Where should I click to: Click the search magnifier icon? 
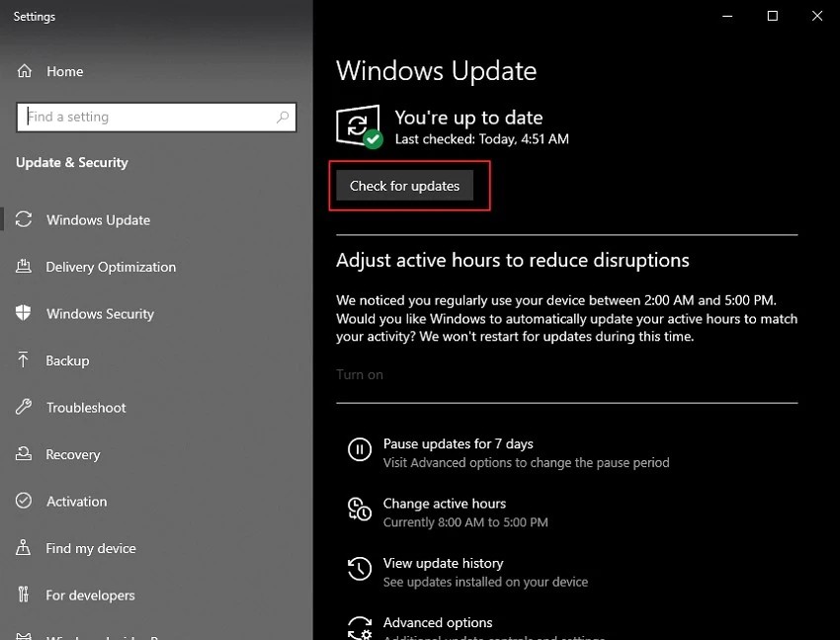[x=283, y=117]
